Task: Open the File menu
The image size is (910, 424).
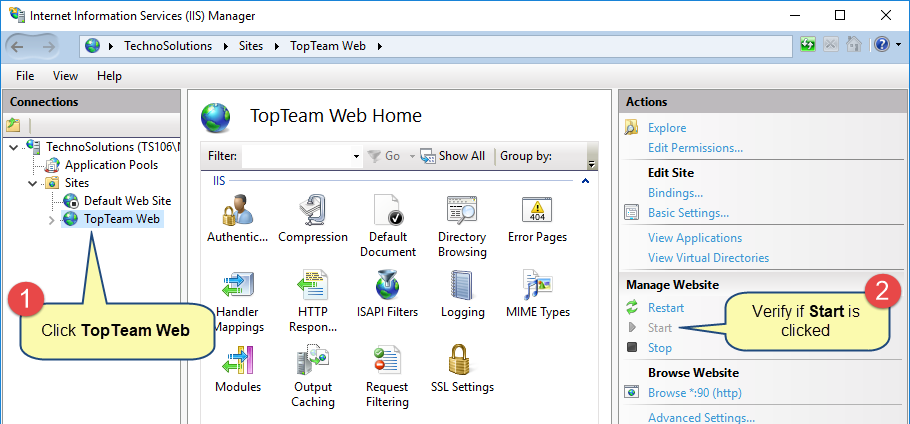Action: click(x=25, y=76)
